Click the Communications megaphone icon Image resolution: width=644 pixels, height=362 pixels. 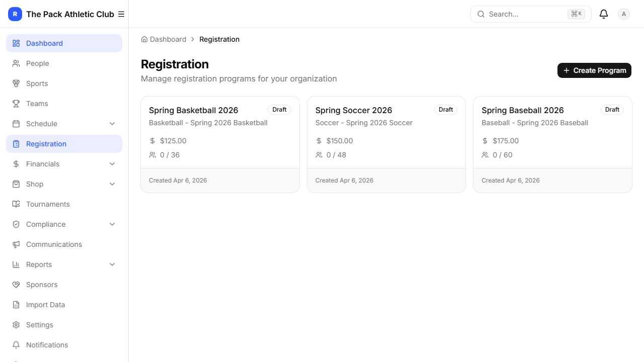pos(16,244)
